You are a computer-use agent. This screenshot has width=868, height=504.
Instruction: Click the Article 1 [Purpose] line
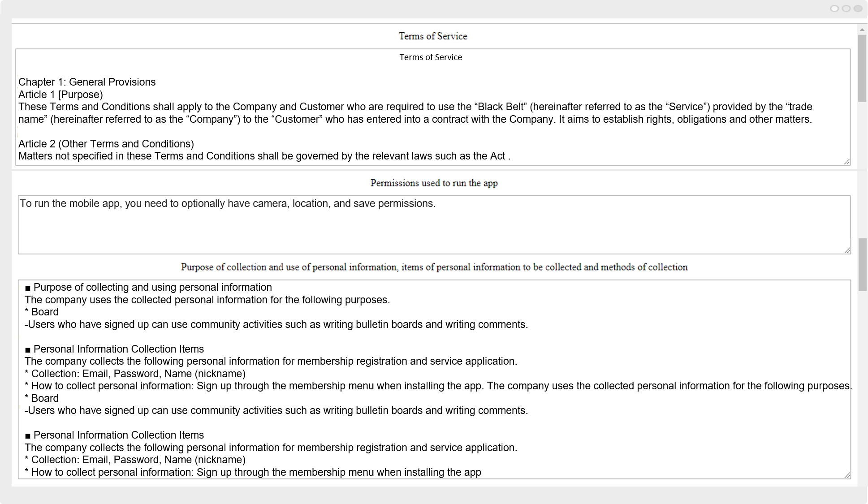coord(60,95)
